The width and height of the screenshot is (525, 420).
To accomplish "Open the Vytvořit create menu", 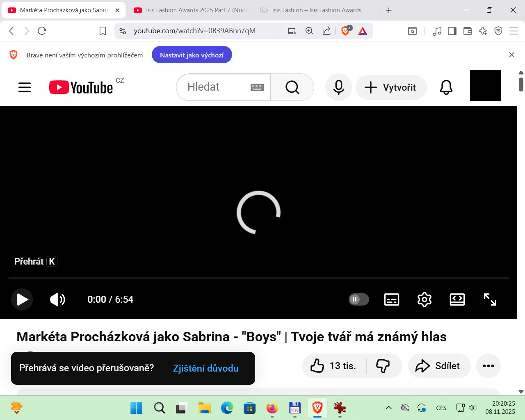I will (391, 87).
